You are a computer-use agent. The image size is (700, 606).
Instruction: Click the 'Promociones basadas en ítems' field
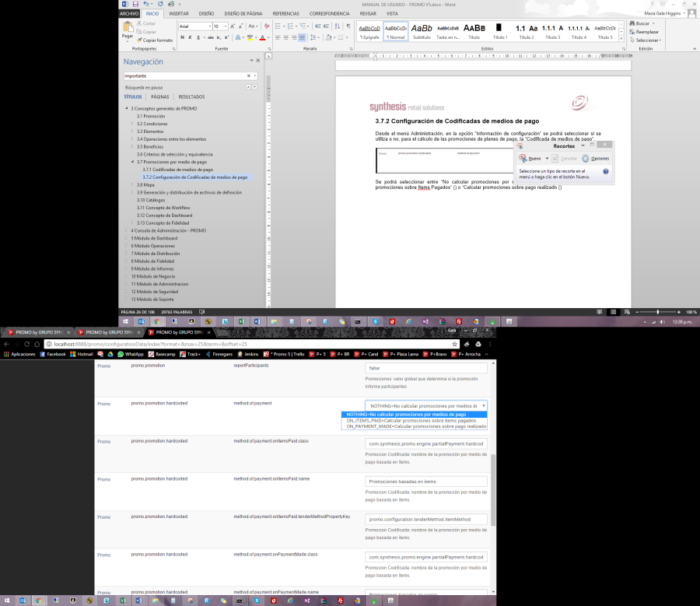click(426, 482)
